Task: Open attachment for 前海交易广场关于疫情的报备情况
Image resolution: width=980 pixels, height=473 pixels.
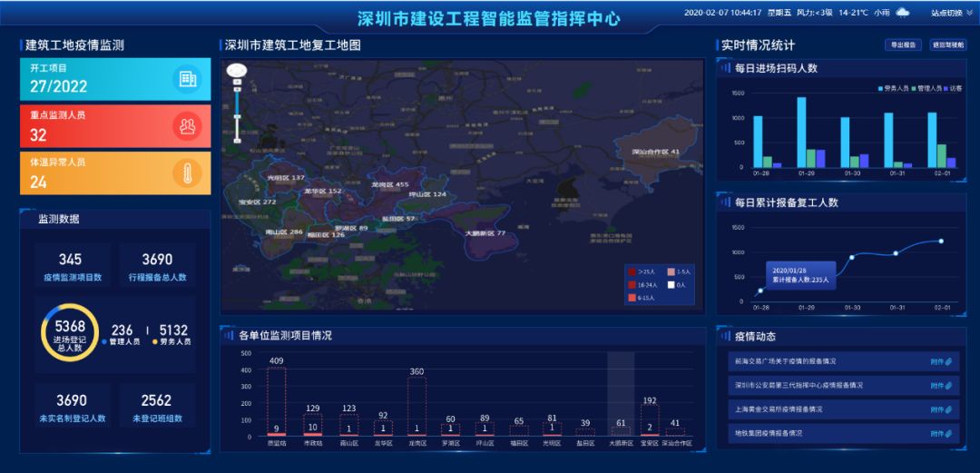Action: click(941, 361)
